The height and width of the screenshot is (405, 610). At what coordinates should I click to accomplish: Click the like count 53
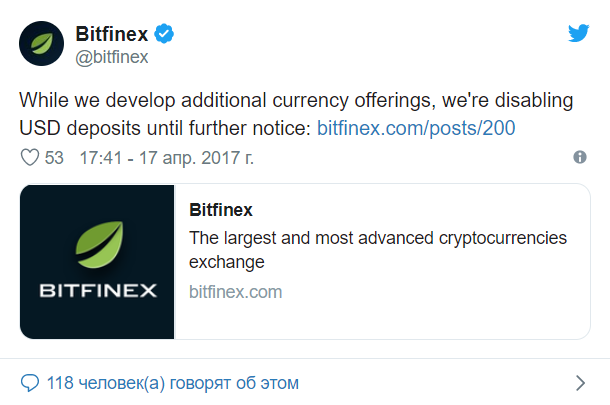click(x=54, y=158)
